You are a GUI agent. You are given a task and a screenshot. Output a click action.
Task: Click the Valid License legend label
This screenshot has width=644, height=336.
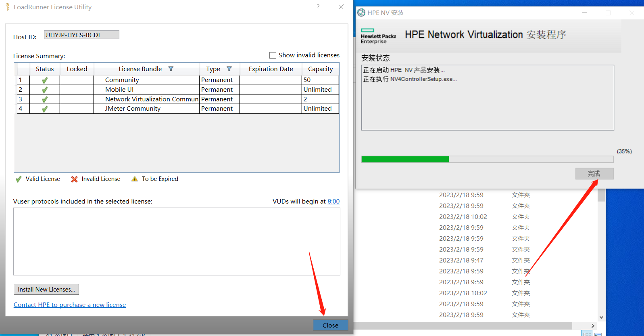pos(43,179)
